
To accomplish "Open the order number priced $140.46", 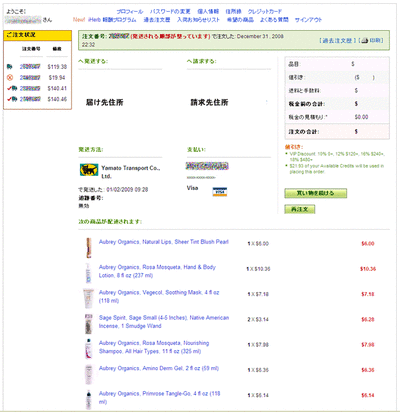I will (30, 99).
